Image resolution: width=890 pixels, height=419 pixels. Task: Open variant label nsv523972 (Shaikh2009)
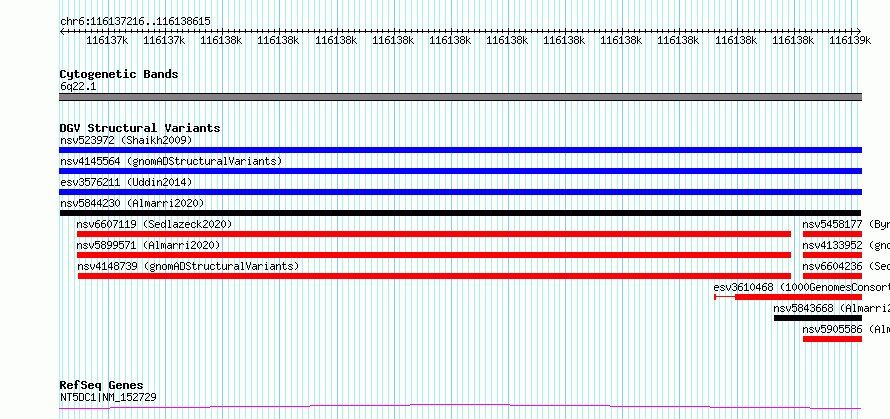[126, 140]
